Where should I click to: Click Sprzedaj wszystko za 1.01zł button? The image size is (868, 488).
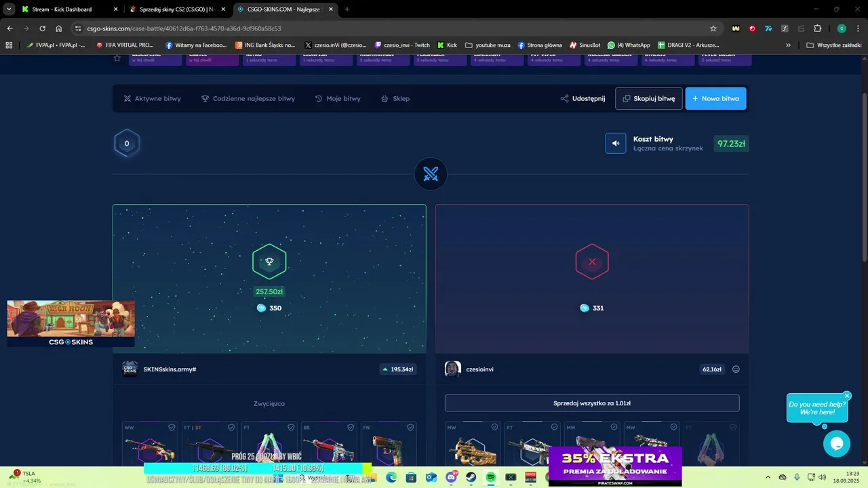tap(592, 403)
